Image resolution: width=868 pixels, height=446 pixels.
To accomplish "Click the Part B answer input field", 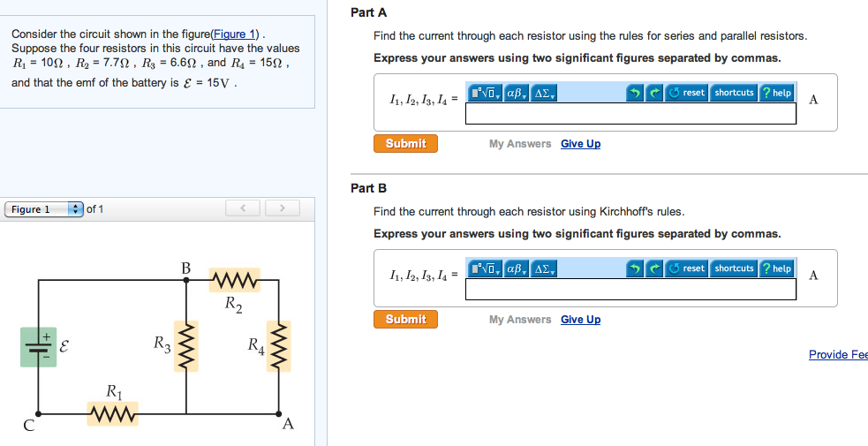I will [630, 289].
